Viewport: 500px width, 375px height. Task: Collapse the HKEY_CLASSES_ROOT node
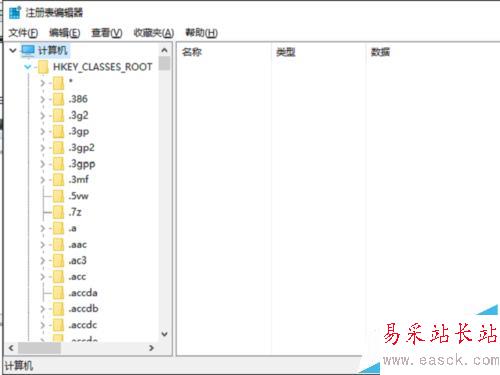tap(28, 67)
